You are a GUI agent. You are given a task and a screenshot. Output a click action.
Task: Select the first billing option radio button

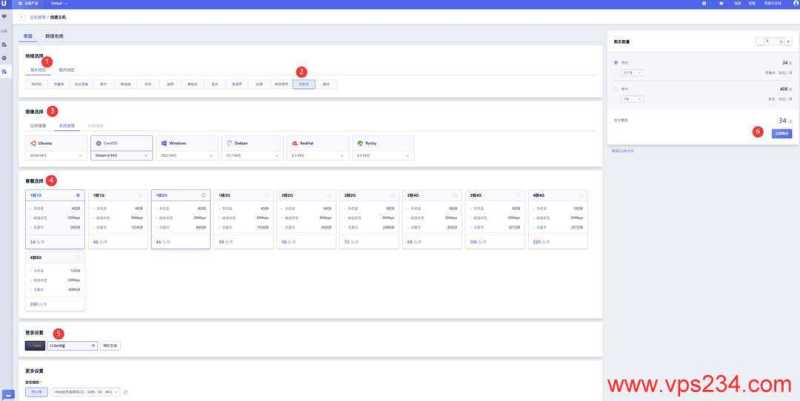(616, 63)
